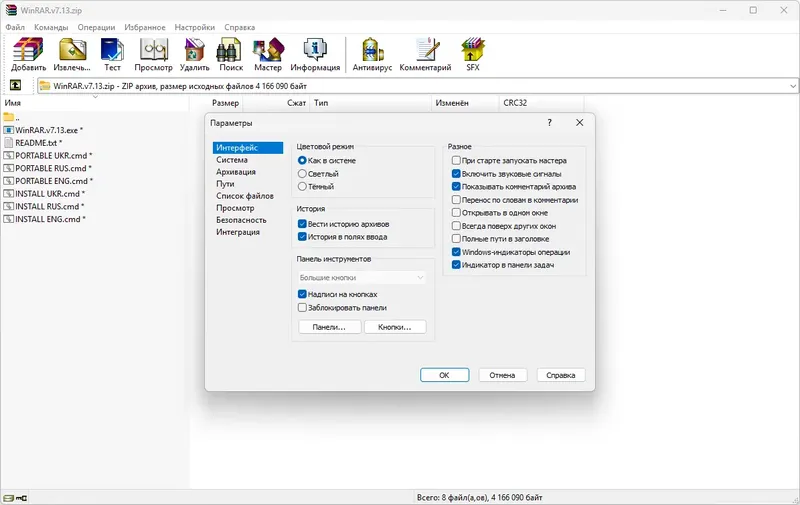Switch to Безопасность settings category

click(241, 220)
